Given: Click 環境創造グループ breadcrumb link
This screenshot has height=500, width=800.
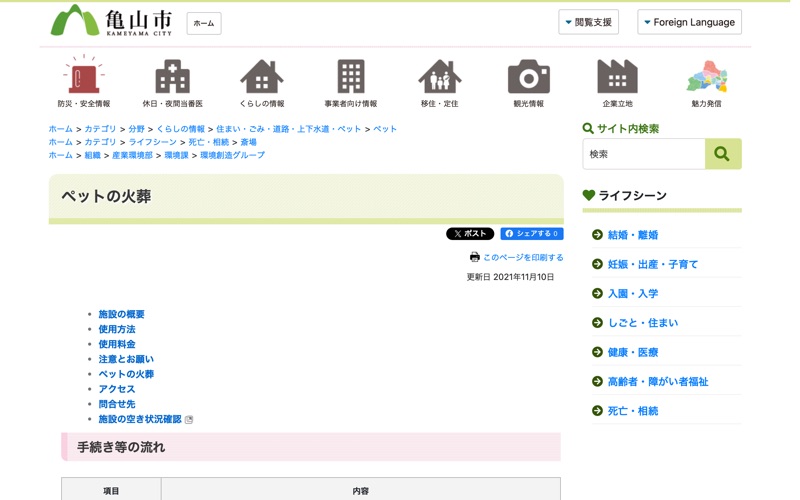Looking at the screenshot, I should click(x=233, y=155).
